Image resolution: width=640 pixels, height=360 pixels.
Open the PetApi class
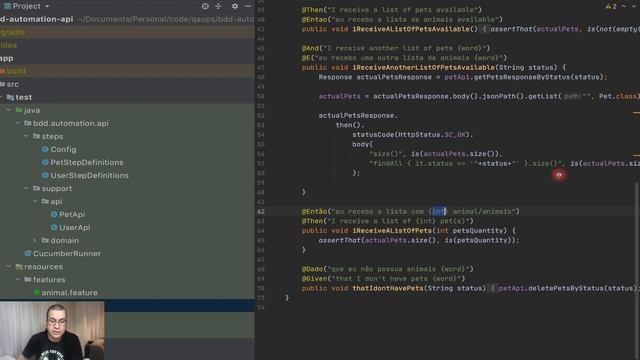point(72,215)
